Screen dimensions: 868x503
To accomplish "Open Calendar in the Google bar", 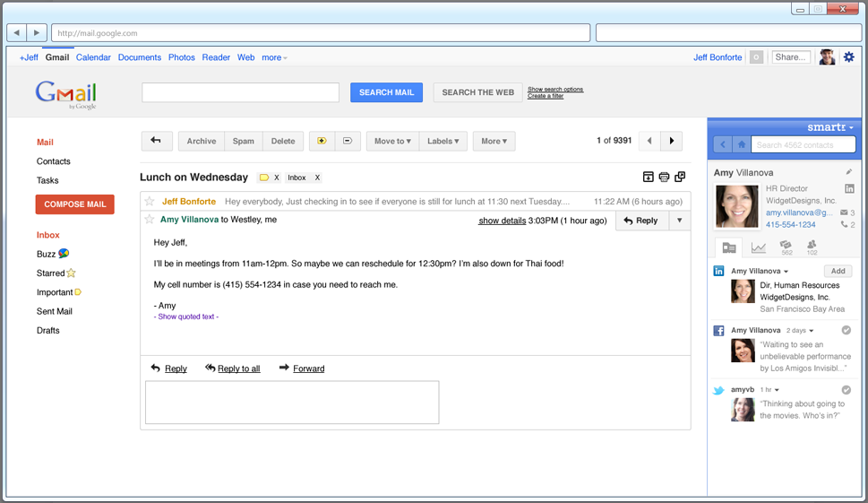I will 93,57.
